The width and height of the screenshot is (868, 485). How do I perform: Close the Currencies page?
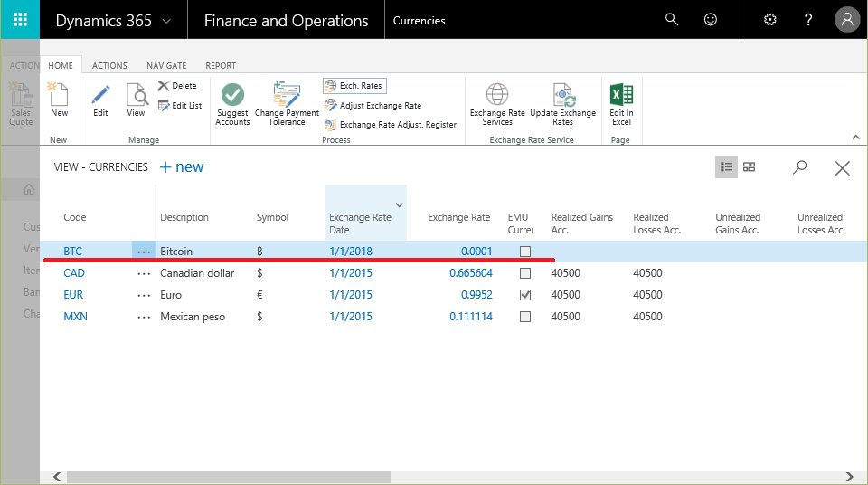click(x=842, y=168)
